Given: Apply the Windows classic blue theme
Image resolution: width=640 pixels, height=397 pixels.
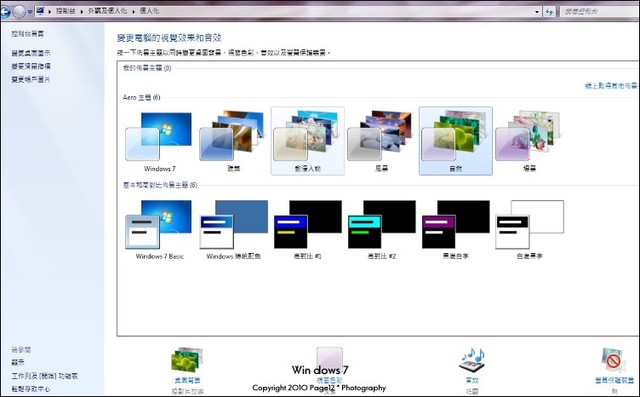Looking at the screenshot, I should coord(233,229).
